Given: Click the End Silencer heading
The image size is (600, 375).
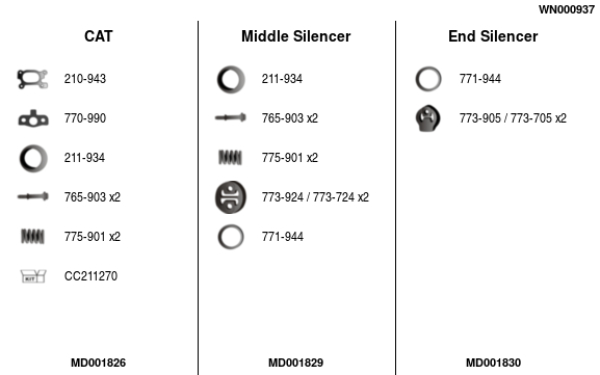Looking at the screenshot, I should (493, 36).
